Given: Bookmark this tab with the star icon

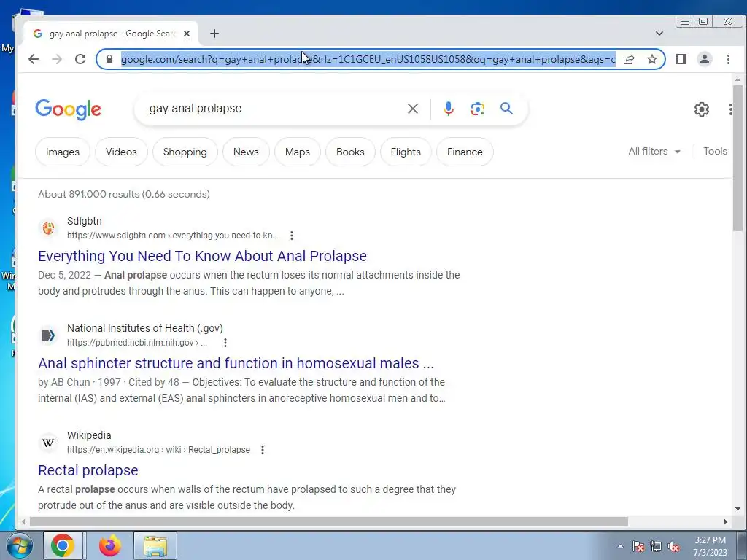Looking at the screenshot, I should tap(652, 59).
